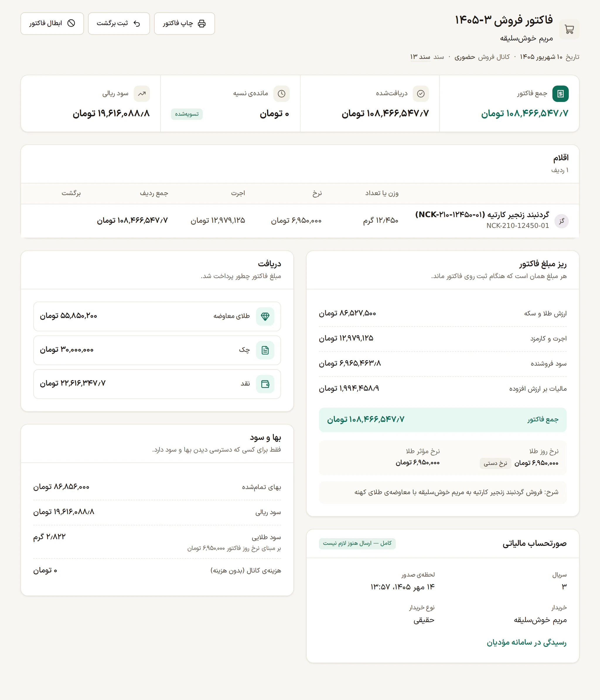Click issue time ۱۴ مهر ۱۴۰۵، ۱۳:۵۷
The height and width of the screenshot is (700, 600).
click(x=402, y=587)
